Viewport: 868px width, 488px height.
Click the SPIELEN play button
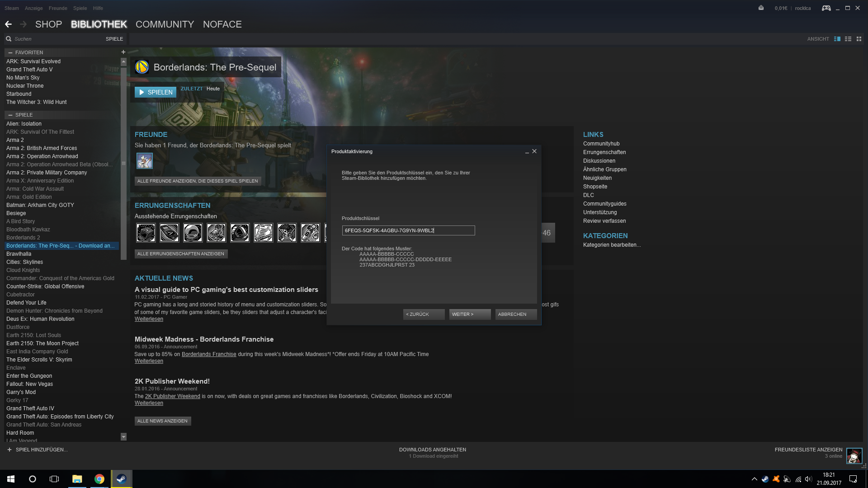156,92
